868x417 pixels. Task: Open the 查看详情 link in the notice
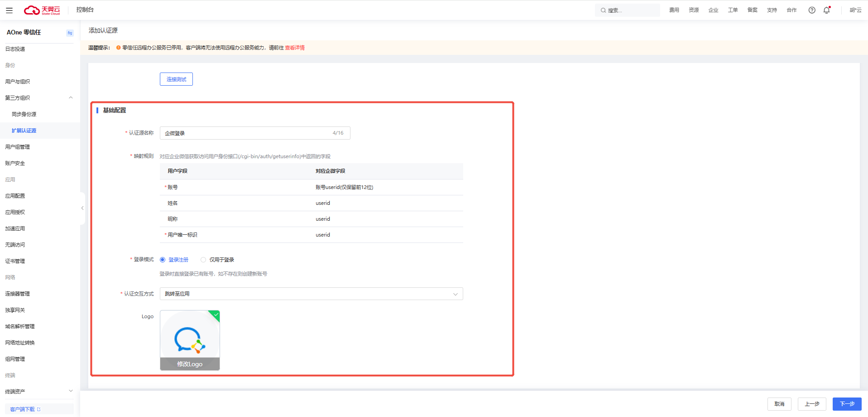click(x=295, y=48)
